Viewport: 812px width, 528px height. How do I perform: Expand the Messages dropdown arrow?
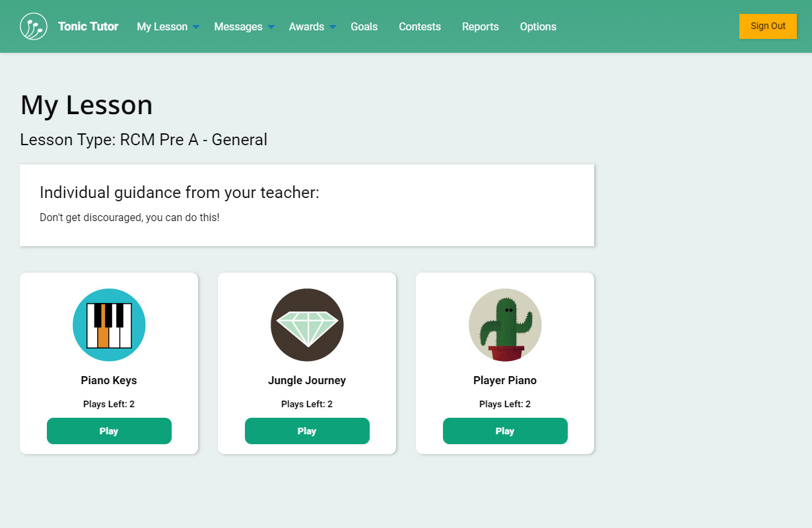tap(271, 27)
